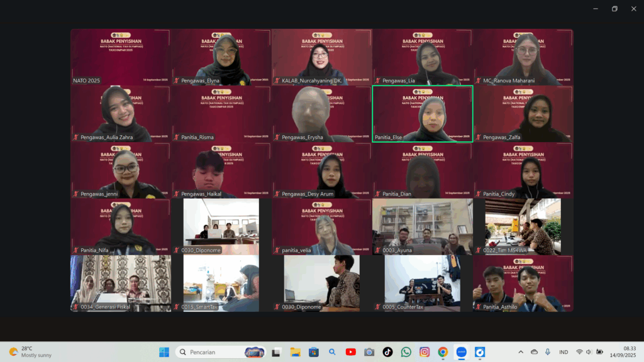Select the MC_Ranova Maharani video tile

pyautogui.click(x=523, y=57)
